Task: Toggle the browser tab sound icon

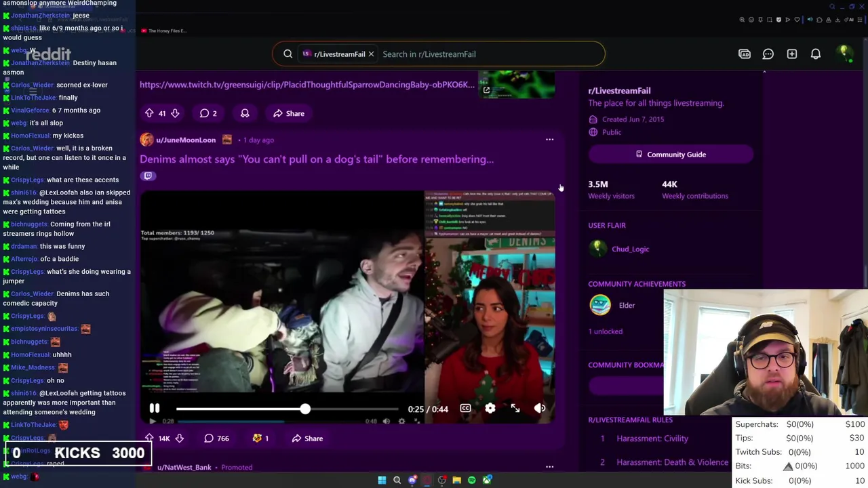Action: point(810,20)
